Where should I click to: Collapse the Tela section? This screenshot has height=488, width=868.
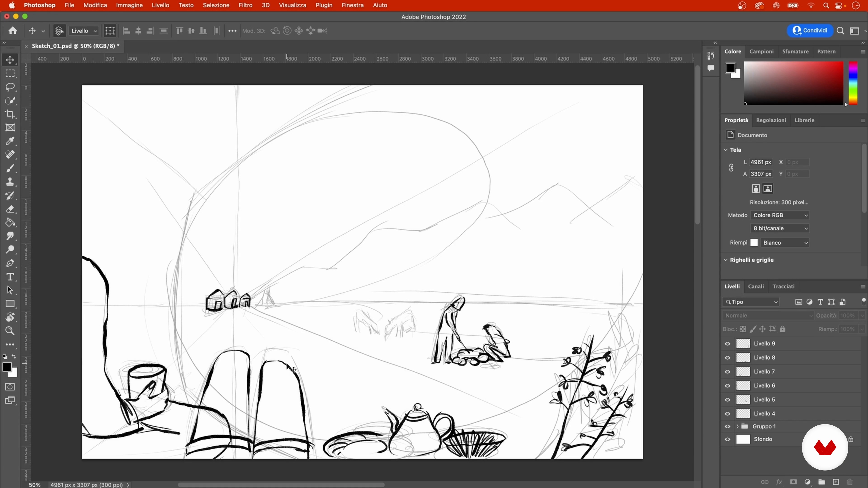click(x=726, y=150)
